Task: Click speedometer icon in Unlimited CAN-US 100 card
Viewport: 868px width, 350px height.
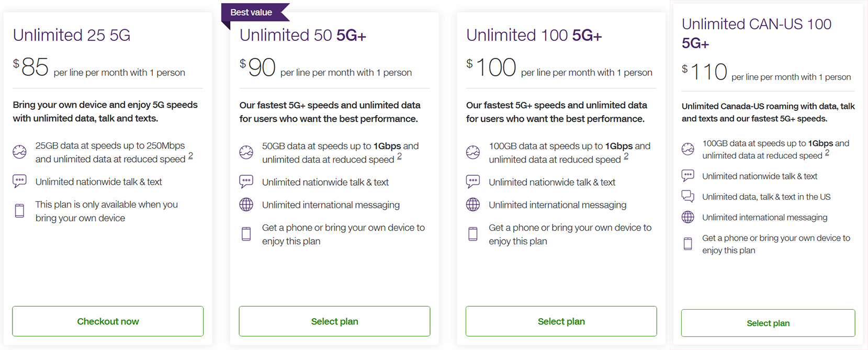Action: pos(688,149)
